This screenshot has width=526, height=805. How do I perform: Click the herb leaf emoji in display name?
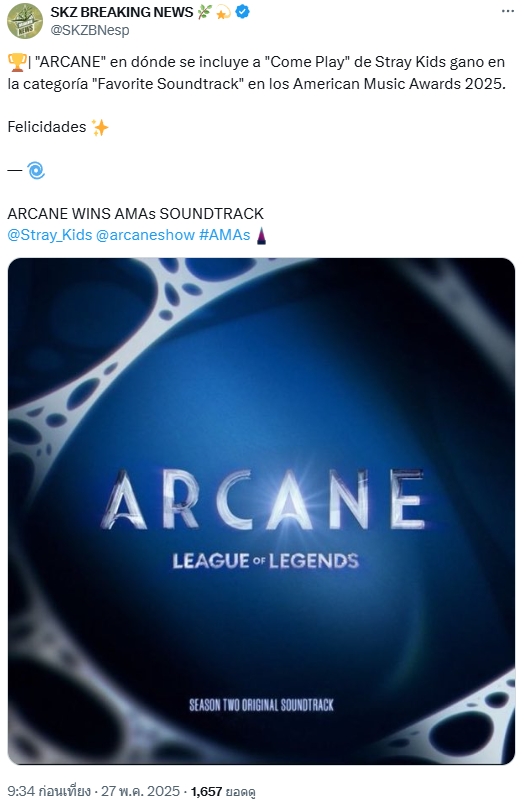(x=204, y=12)
